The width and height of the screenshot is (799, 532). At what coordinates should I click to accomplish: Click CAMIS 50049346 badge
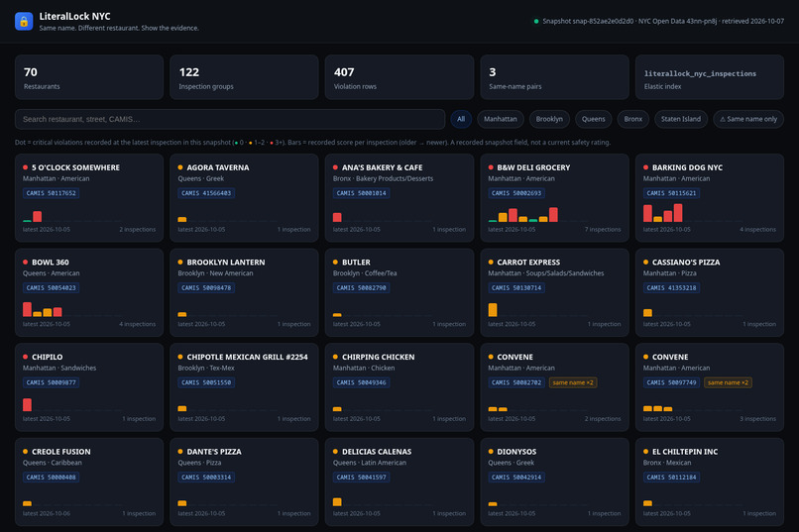[361, 382]
